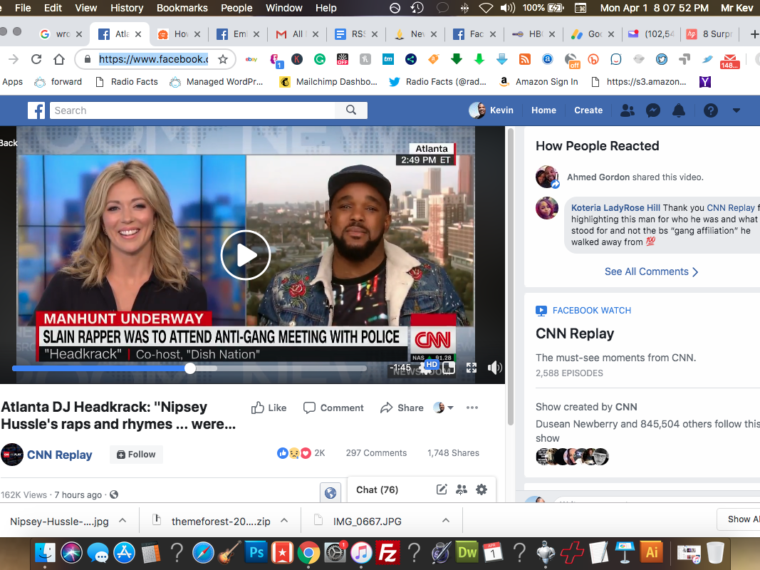Switch to the Gmail All tab

296,34
